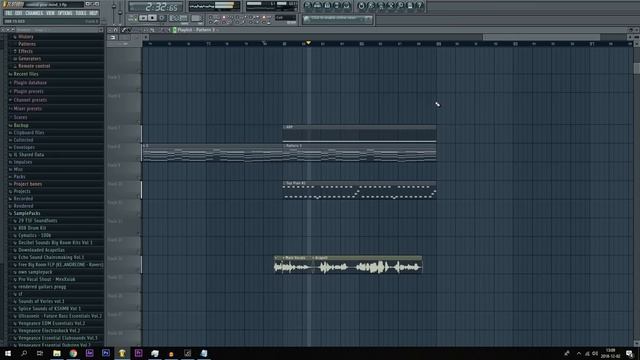Click the question mark help icon
This screenshot has width=640, height=360.
[x=420, y=5]
